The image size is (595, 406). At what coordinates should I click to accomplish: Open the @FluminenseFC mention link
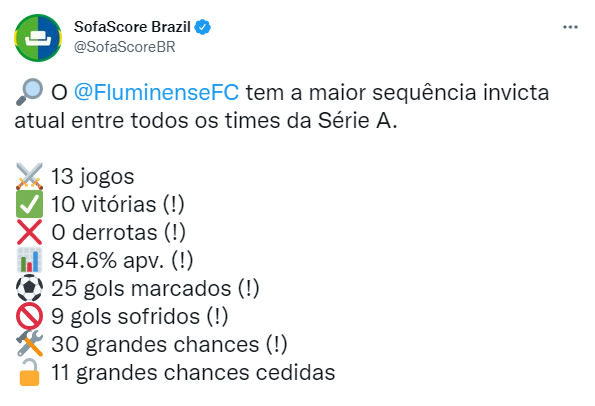tap(156, 93)
